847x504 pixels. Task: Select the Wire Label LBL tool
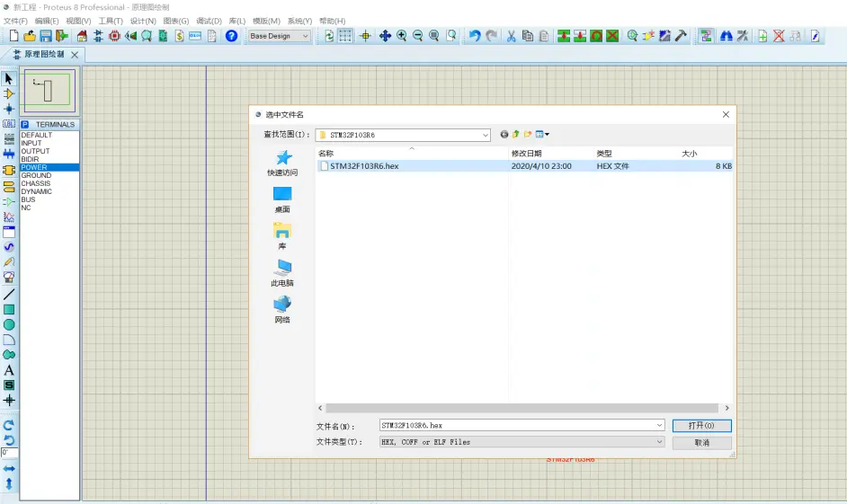pos(9,124)
